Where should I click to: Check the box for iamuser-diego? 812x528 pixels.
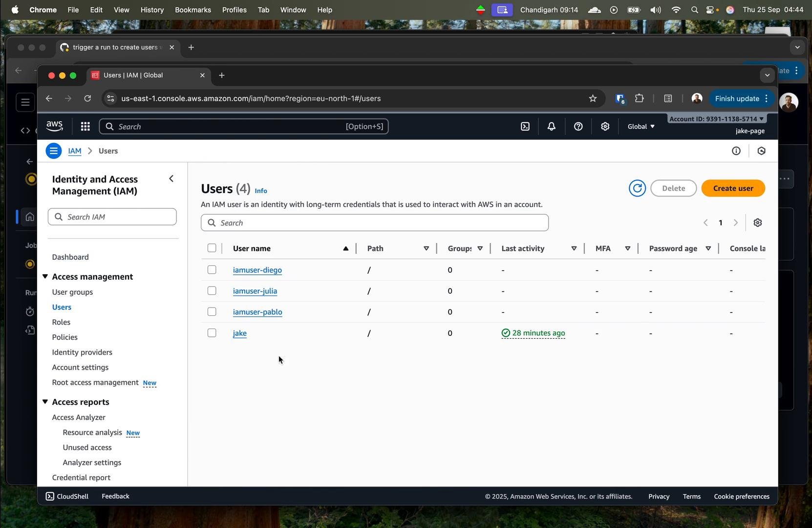tap(212, 270)
